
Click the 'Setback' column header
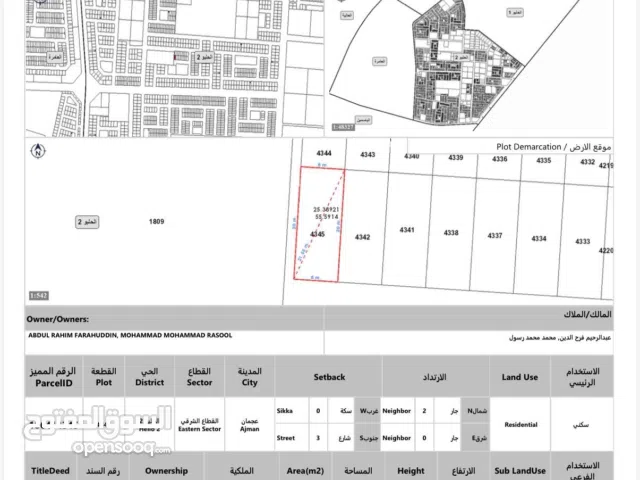(x=329, y=377)
